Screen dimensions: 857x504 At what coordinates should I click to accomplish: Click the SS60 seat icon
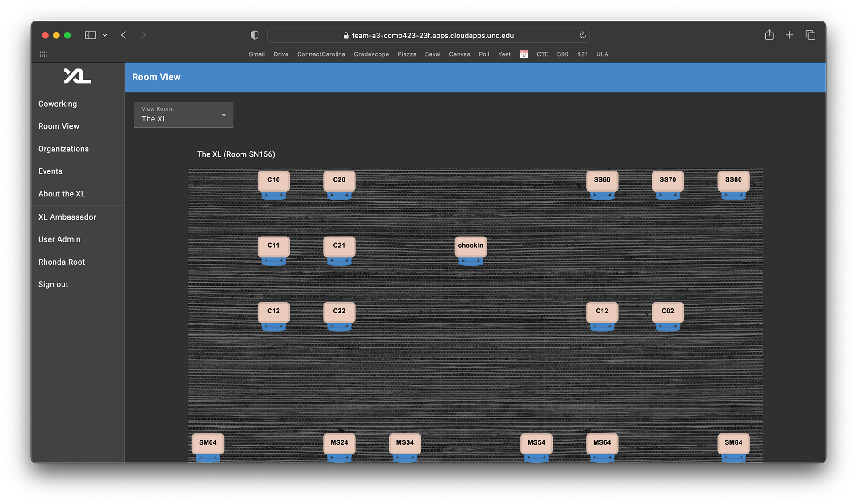pyautogui.click(x=602, y=180)
